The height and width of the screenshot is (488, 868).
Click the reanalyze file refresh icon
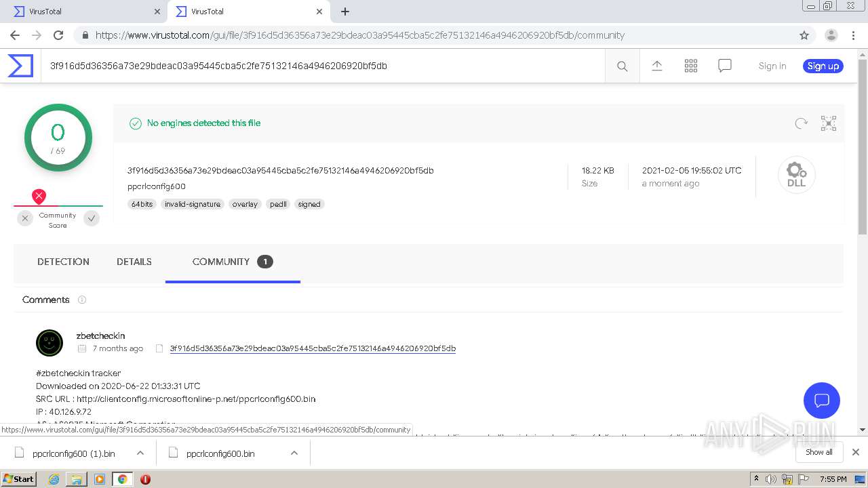[802, 123]
